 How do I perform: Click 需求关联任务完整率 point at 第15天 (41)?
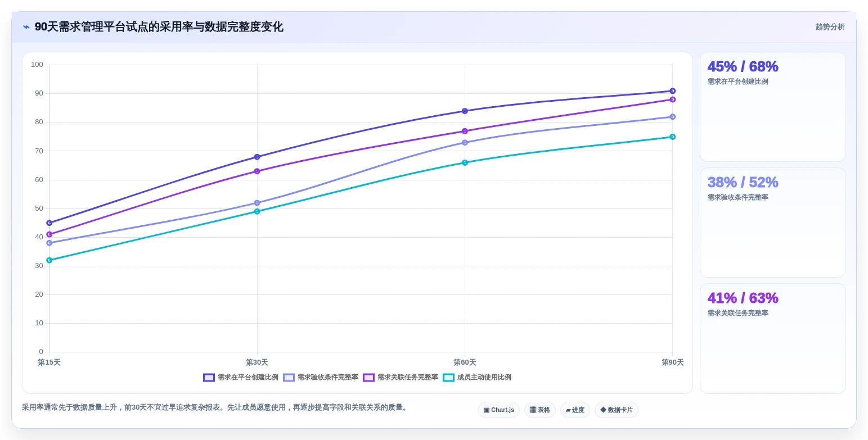click(x=50, y=234)
